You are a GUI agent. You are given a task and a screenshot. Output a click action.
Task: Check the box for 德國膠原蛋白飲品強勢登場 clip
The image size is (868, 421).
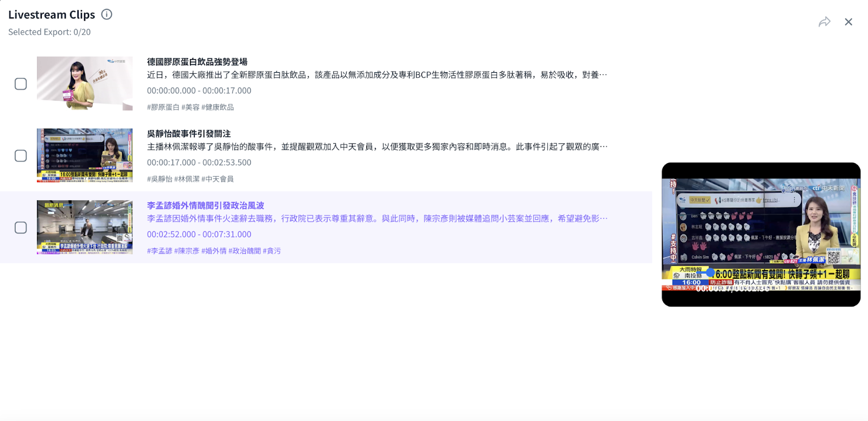21,84
